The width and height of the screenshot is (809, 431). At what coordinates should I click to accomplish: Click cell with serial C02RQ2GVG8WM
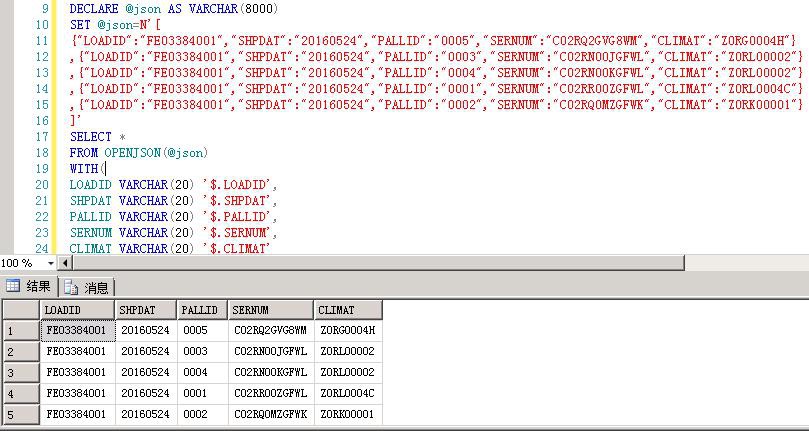coord(270,330)
